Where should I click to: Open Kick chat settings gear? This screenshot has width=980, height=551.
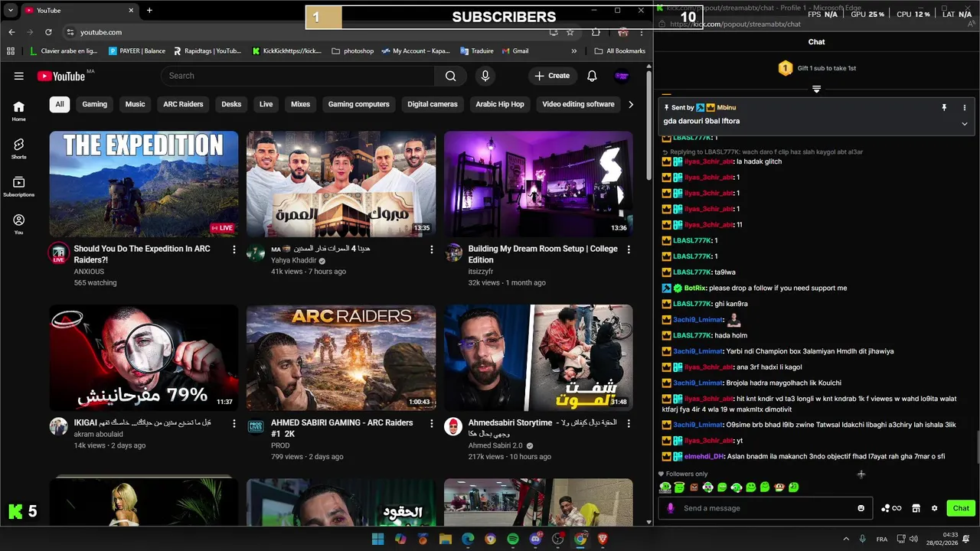[934, 508]
